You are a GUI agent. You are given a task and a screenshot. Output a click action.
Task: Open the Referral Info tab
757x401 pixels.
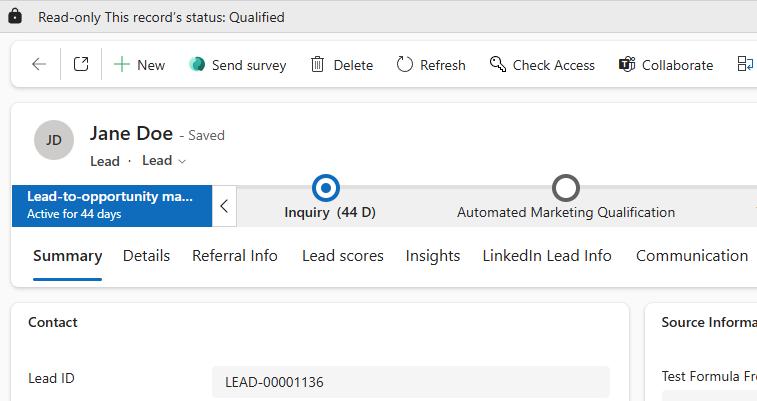pos(235,256)
